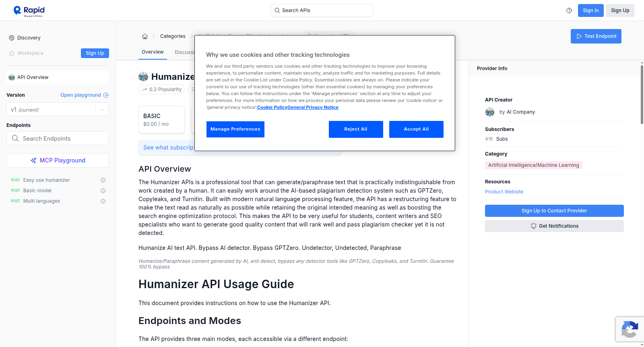Open the General Privacy Notice link
644x347 pixels.
(x=313, y=107)
